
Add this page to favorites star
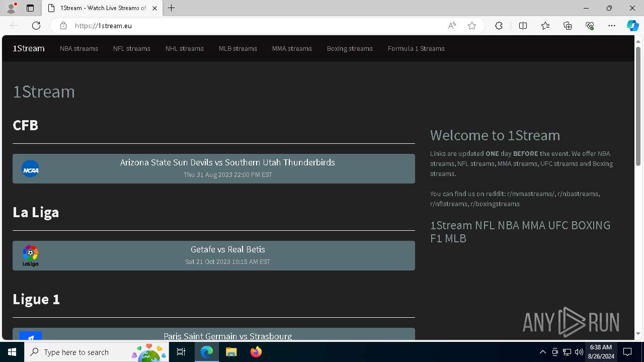click(472, 26)
